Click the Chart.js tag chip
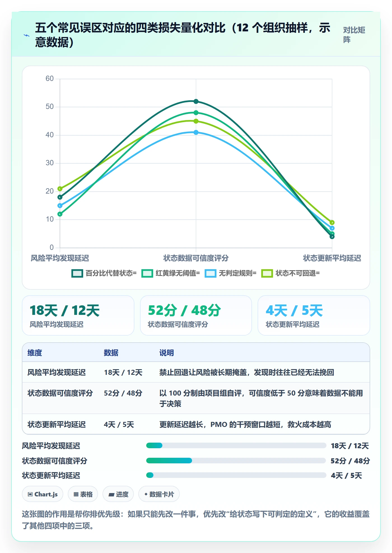Viewport: 392px width, 553px height. coord(43,494)
